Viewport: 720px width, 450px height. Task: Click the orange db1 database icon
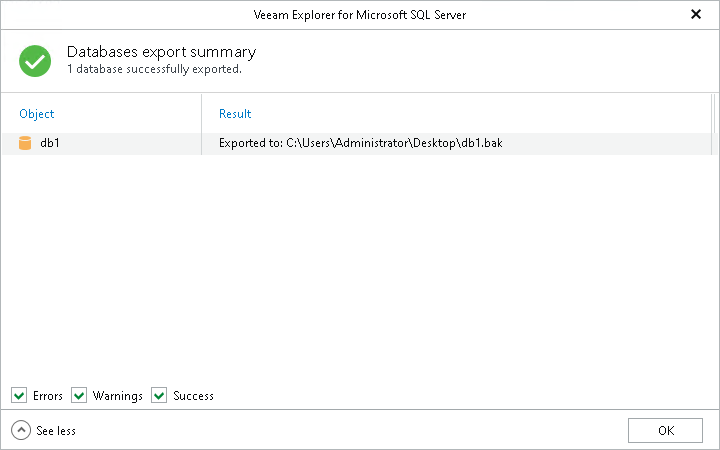point(26,144)
